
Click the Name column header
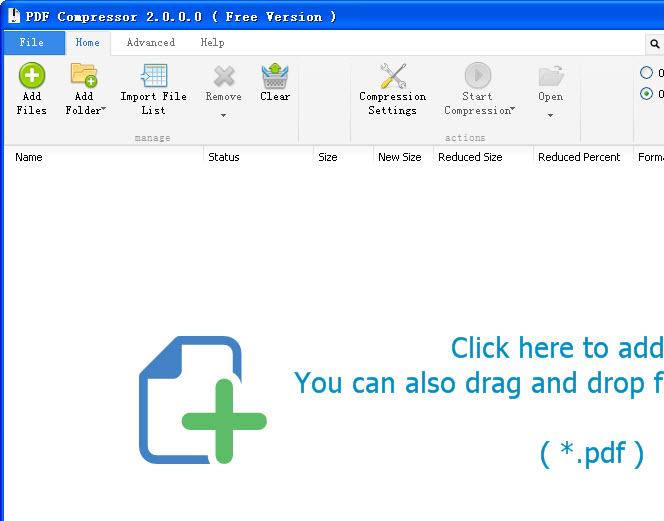point(29,157)
